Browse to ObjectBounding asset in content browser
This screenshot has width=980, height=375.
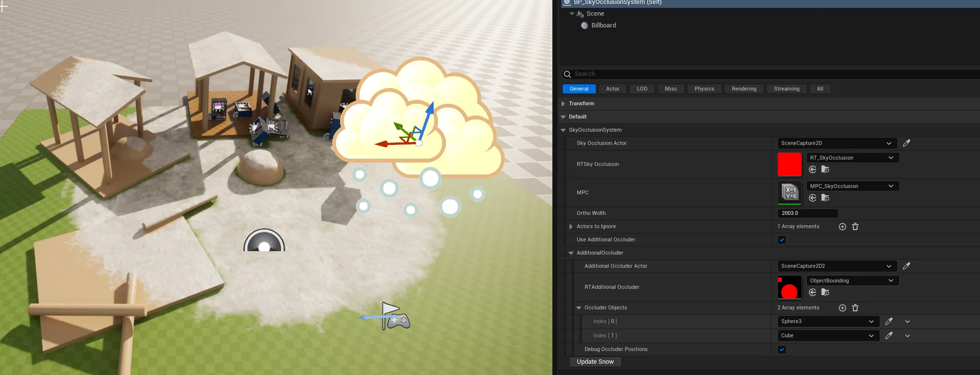point(825,292)
